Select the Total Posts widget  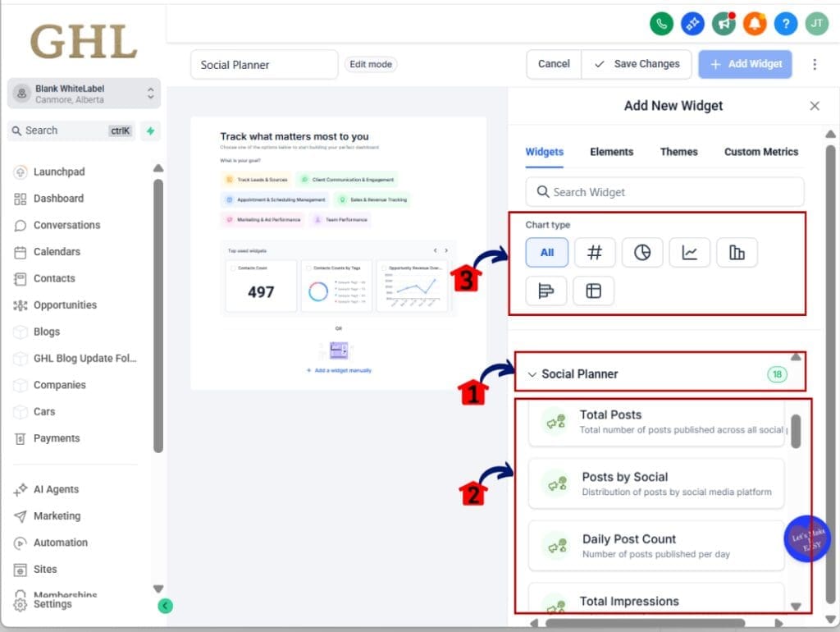(x=656, y=423)
